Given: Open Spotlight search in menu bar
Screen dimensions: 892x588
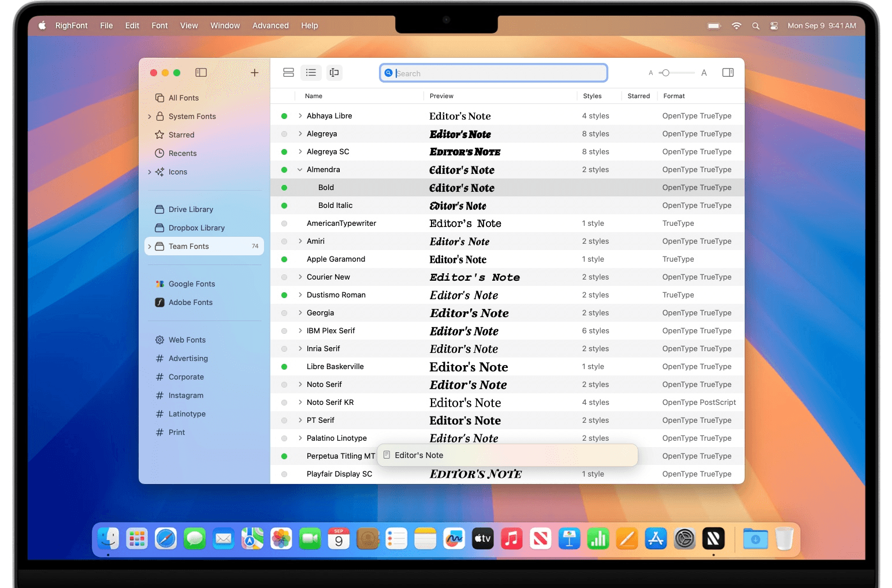Looking at the screenshot, I should (756, 26).
